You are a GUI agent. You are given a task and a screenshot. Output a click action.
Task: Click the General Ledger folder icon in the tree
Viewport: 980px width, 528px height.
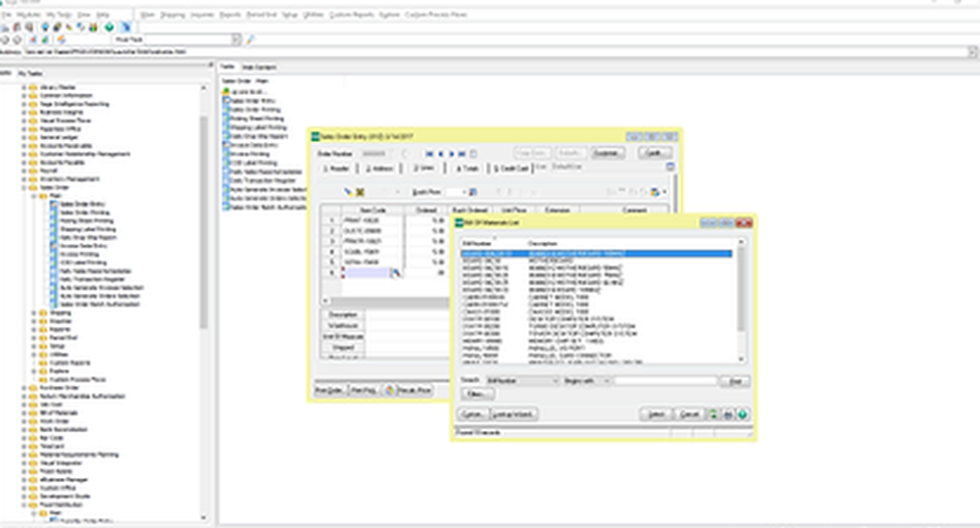pos(33,137)
